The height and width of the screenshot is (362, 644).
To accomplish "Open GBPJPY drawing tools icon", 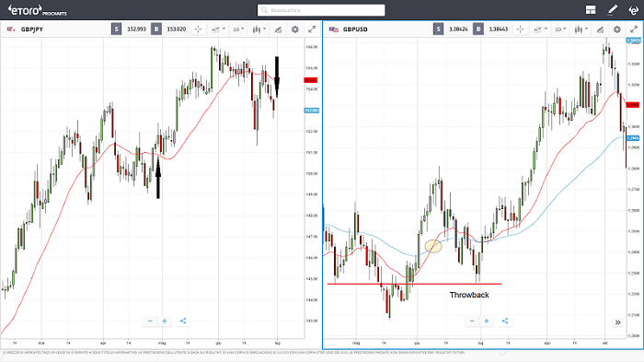I will point(278,29).
